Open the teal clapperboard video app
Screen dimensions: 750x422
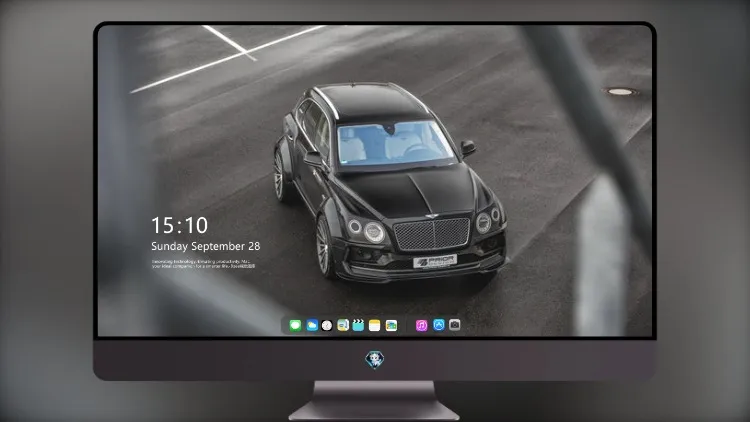tap(358, 325)
